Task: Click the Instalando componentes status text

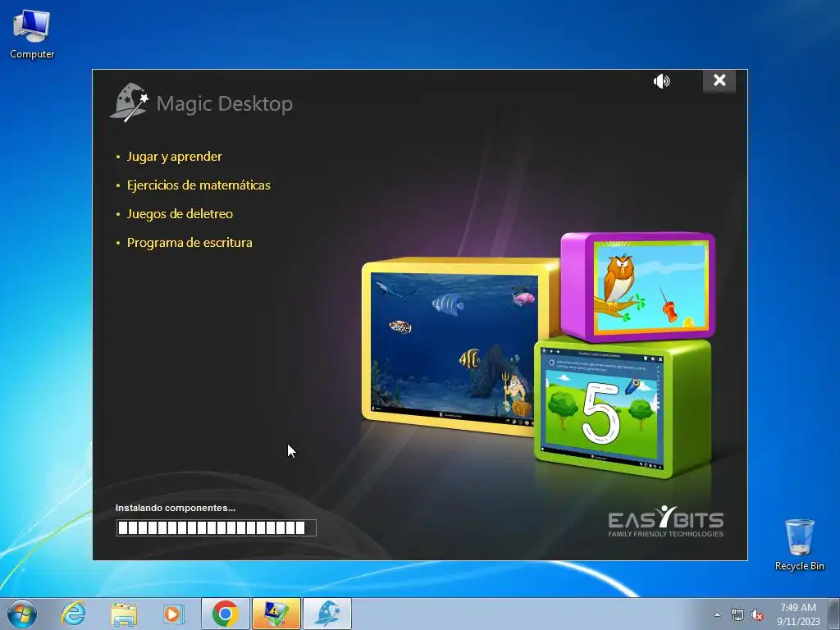Action: (176, 508)
